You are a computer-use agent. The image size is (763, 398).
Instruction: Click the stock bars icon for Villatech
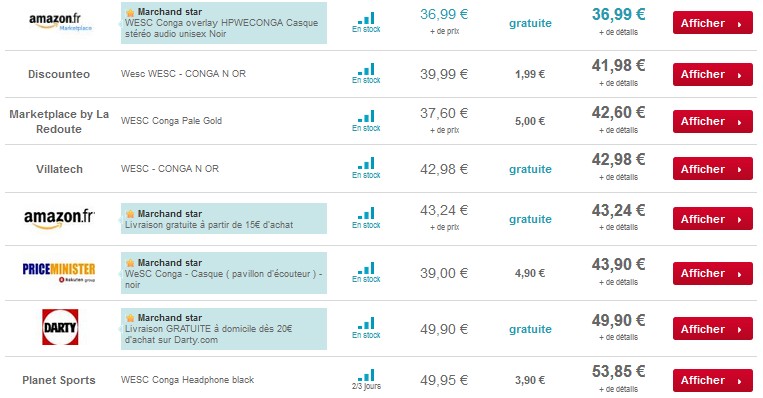[x=366, y=168]
